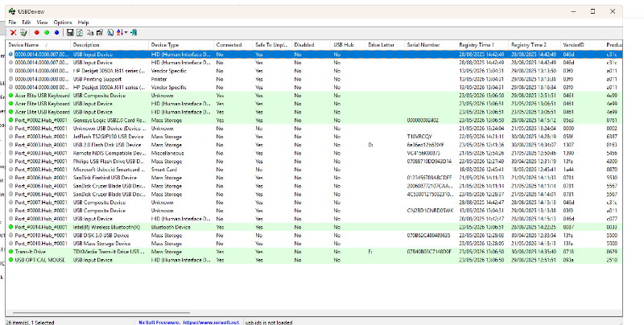
Task: Sort by Safe To Unplug column header
Action: coord(272,45)
